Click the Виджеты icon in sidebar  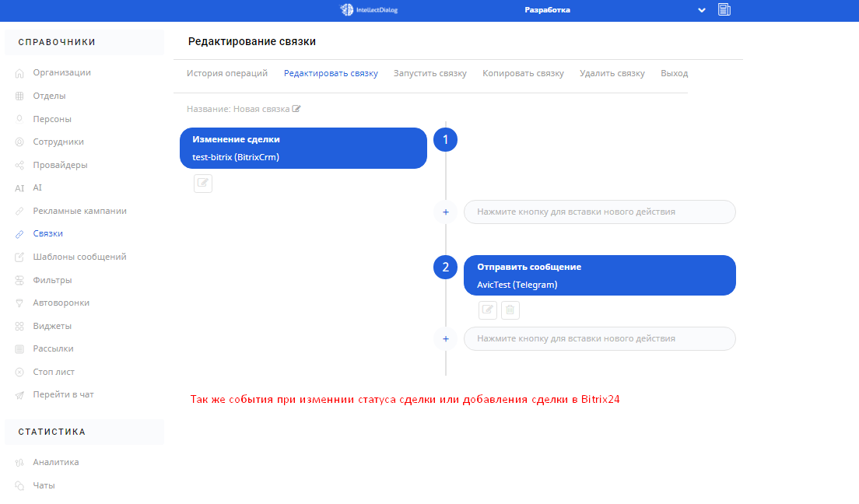(19, 326)
